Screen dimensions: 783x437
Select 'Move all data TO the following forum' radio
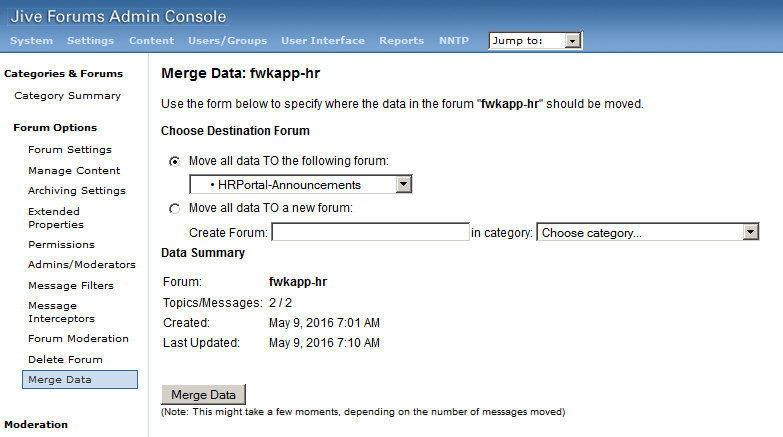click(x=174, y=161)
